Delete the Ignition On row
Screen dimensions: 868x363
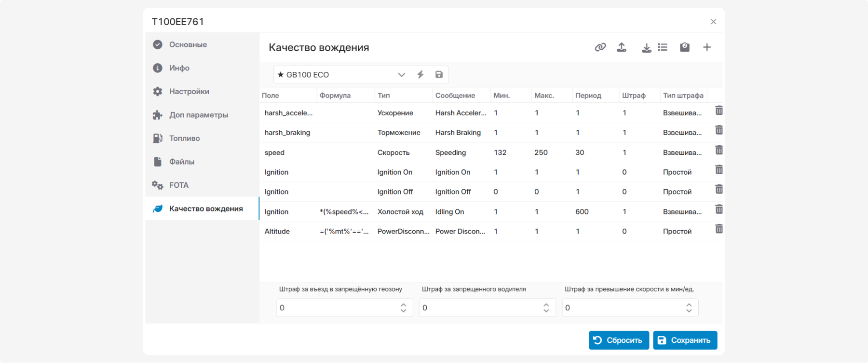719,170
